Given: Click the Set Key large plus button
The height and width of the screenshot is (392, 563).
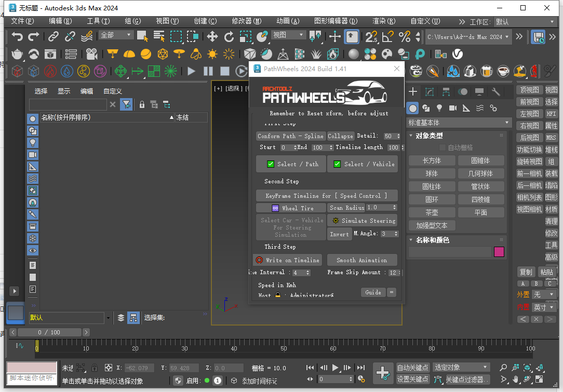Looking at the screenshot, I should (x=383, y=373).
